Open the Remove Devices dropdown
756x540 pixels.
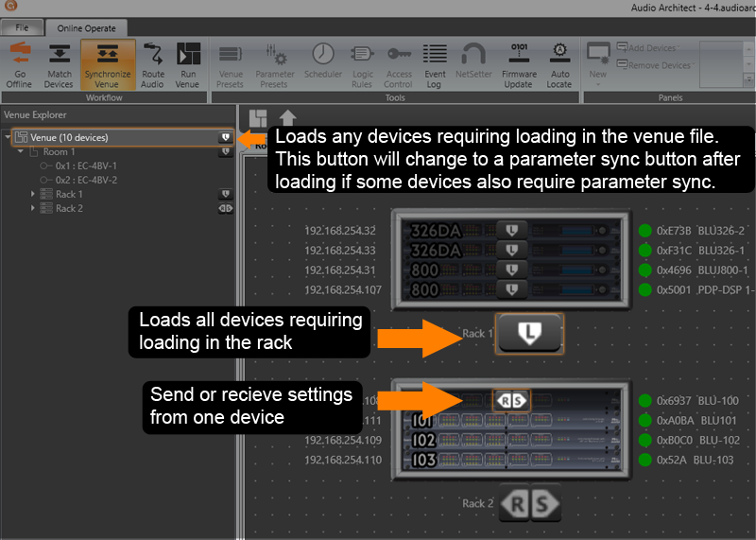656,65
